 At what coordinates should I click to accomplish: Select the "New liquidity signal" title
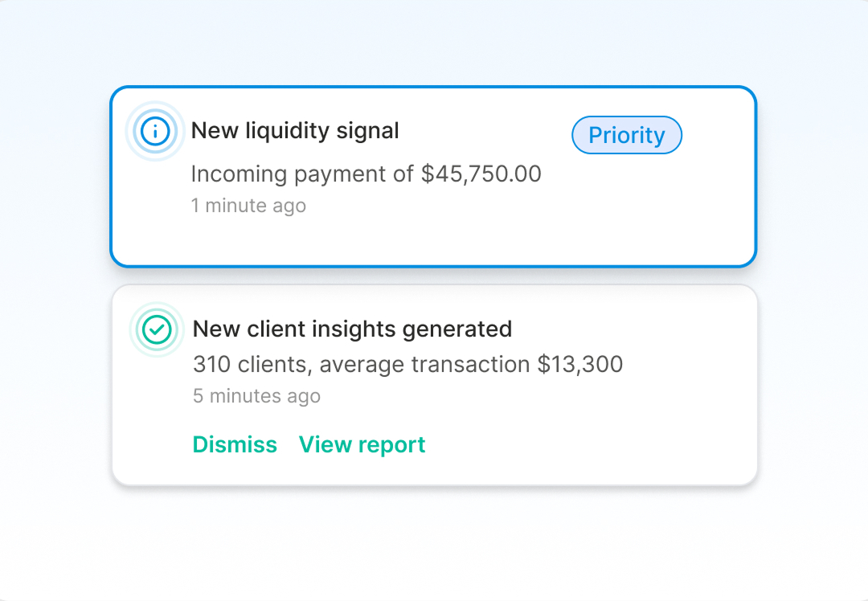pos(295,131)
